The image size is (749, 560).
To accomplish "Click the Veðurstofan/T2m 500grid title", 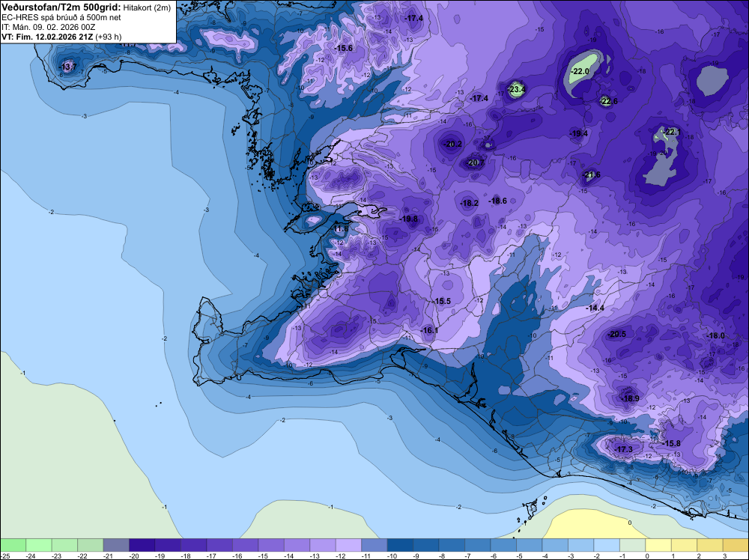I will (x=61, y=7).
